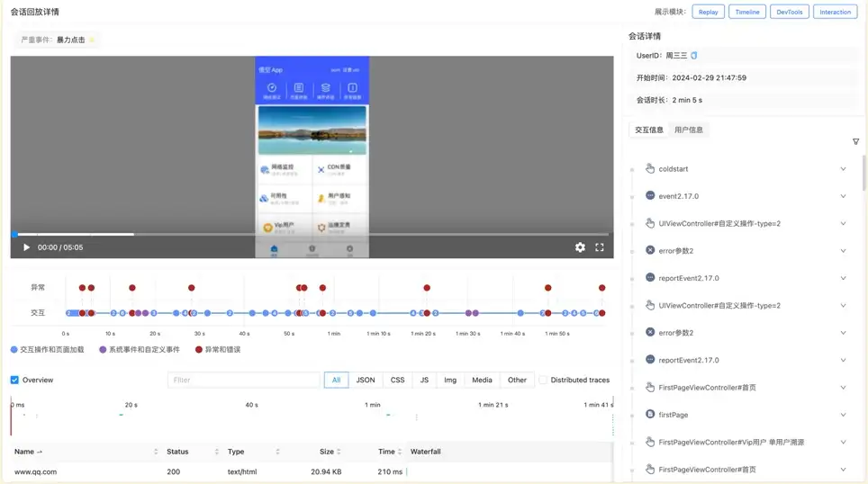Toggle the Timeline module button
The width and height of the screenshot is (868, 484).
[x=747, y=12]
